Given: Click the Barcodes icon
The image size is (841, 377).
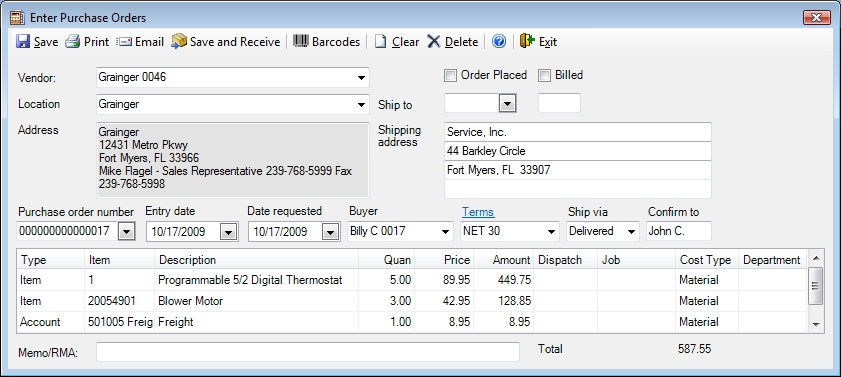Looking at the screenshot, I should click(301, 41).
